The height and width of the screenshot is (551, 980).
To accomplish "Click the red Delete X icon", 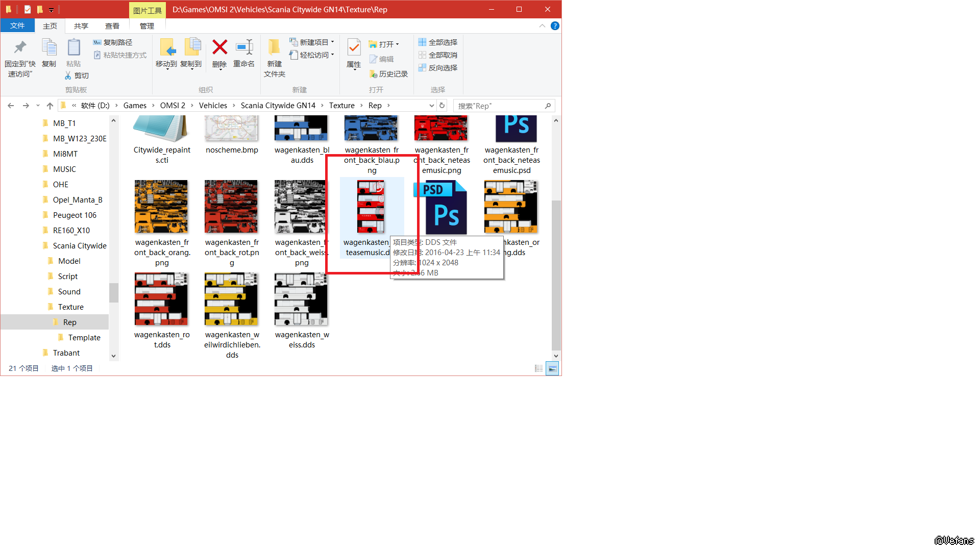I will (x=219, y=48).
